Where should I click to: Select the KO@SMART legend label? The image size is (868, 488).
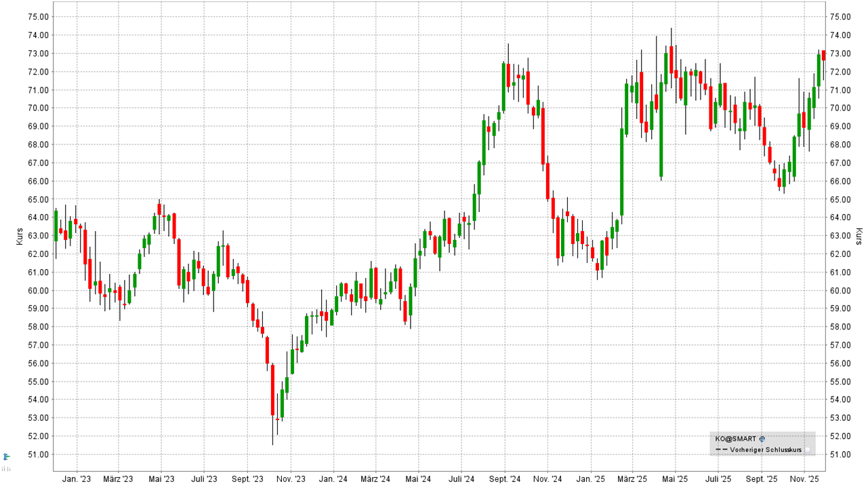pos(735,439)
